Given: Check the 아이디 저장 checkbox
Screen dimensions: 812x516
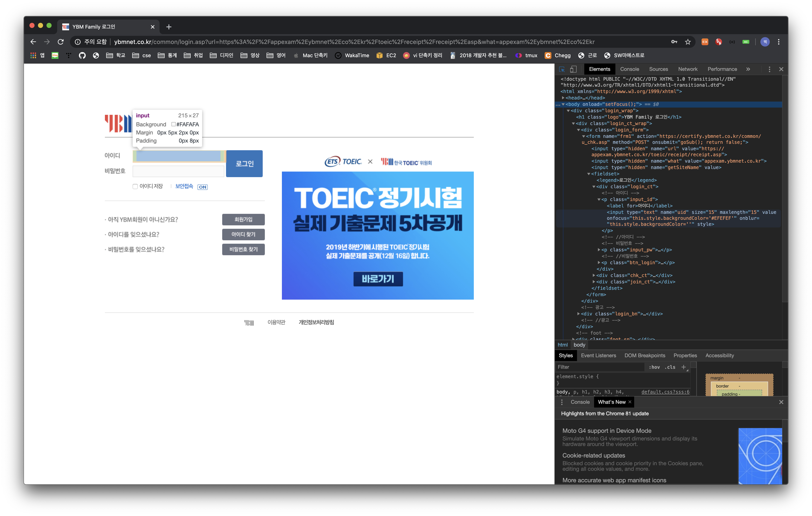Looking at the screenshot, I should coord(135,187).
